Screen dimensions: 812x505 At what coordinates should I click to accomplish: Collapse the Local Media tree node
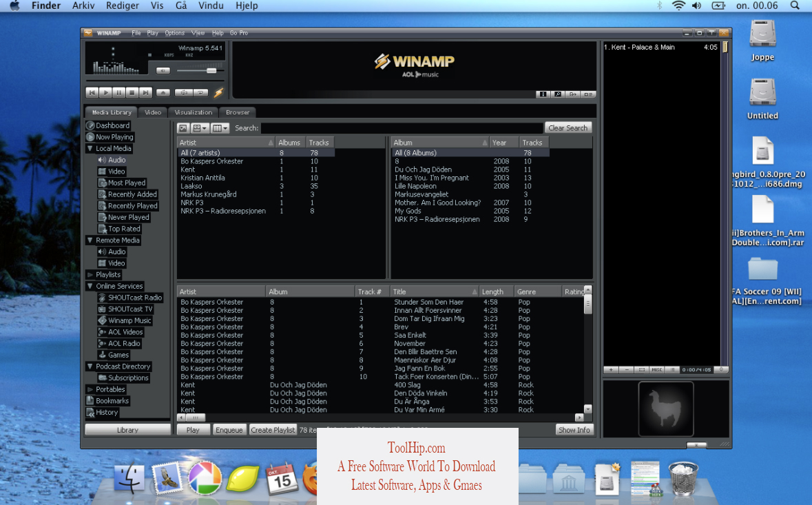click(90, 148)
